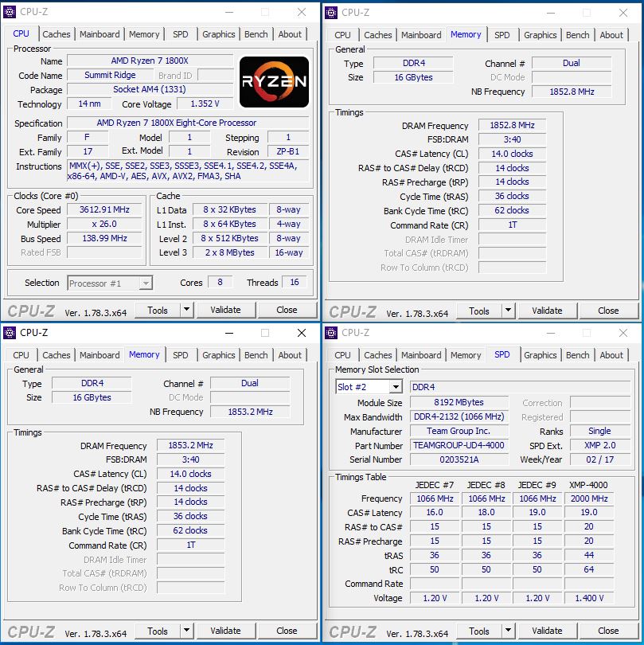The height and width of the screenshot is (645, 644).
Task: Click the Cores count field showing 8
Action: [x=220, y=282]
